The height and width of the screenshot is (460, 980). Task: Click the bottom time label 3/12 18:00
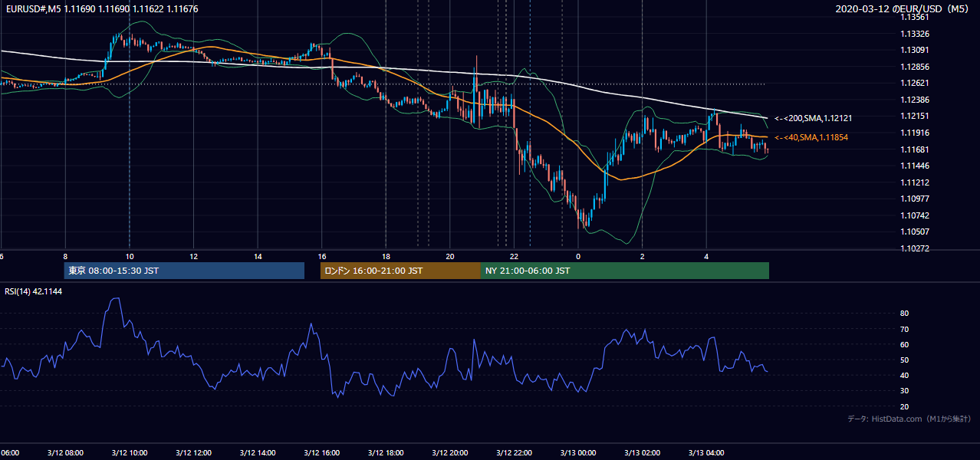pos(386,453)
